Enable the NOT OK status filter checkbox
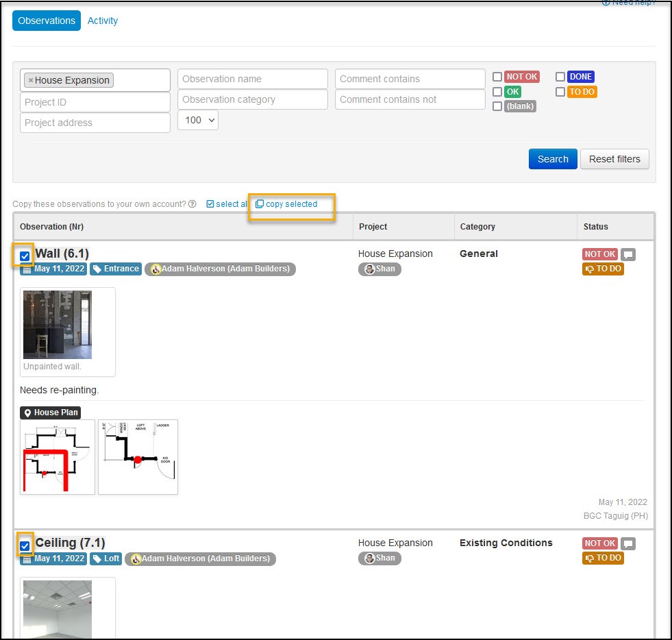 (x=497, y=77)
